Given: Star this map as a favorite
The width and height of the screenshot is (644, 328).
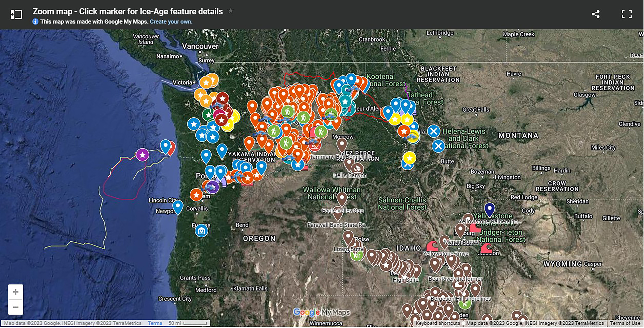Looking at the screenshot, I should tap(231, 11).
